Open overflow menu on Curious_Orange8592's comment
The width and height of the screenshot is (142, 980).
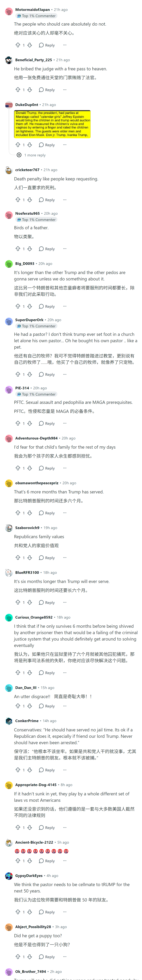(64, 673)
